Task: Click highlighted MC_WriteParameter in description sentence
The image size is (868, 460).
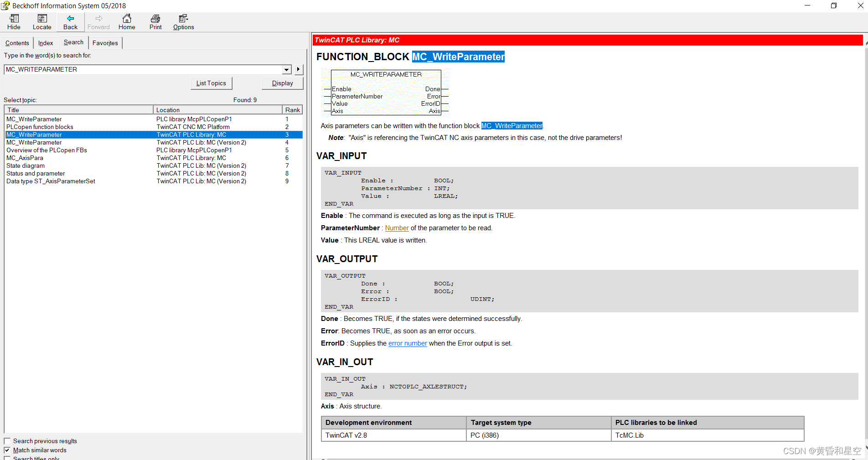Action: [x=511, y=126]
